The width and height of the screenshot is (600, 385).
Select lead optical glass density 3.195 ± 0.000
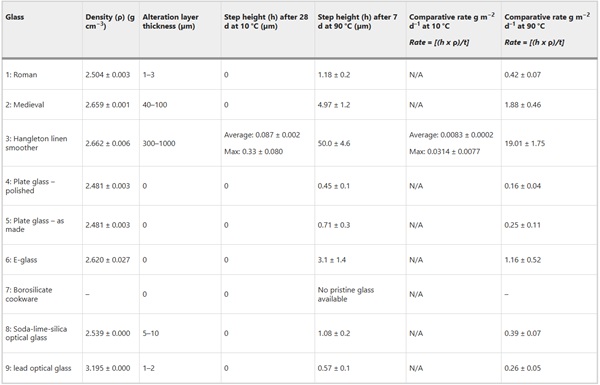[x=108, y=368]
